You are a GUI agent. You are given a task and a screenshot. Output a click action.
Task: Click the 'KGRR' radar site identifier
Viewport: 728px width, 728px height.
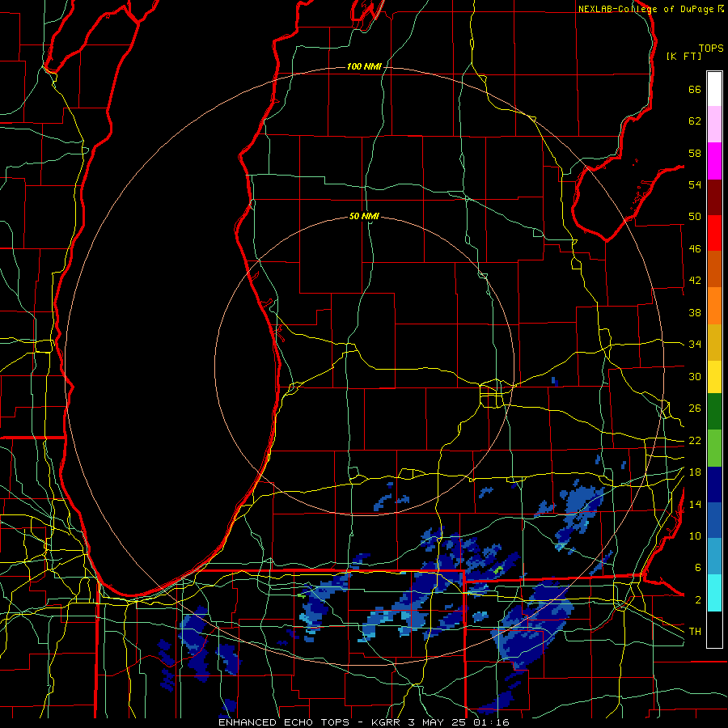(387, 722)
